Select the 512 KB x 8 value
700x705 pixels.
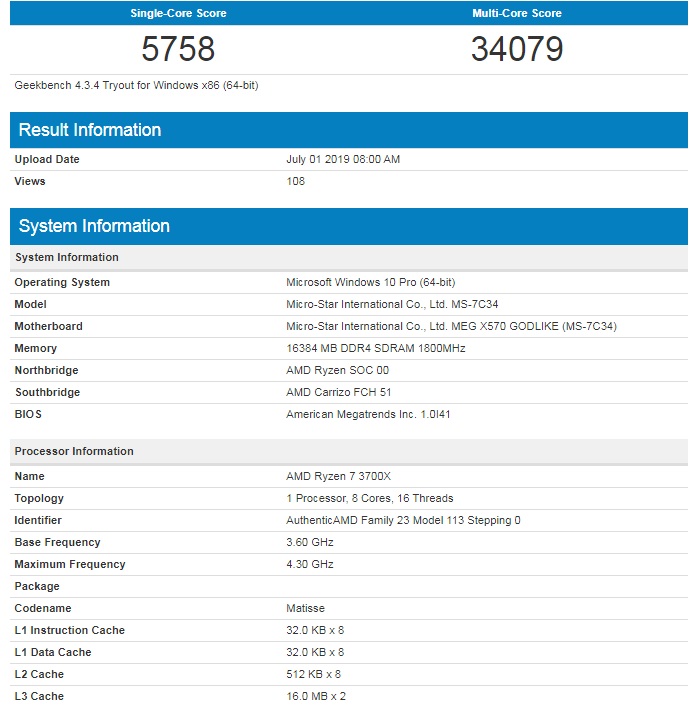(313, 674)
